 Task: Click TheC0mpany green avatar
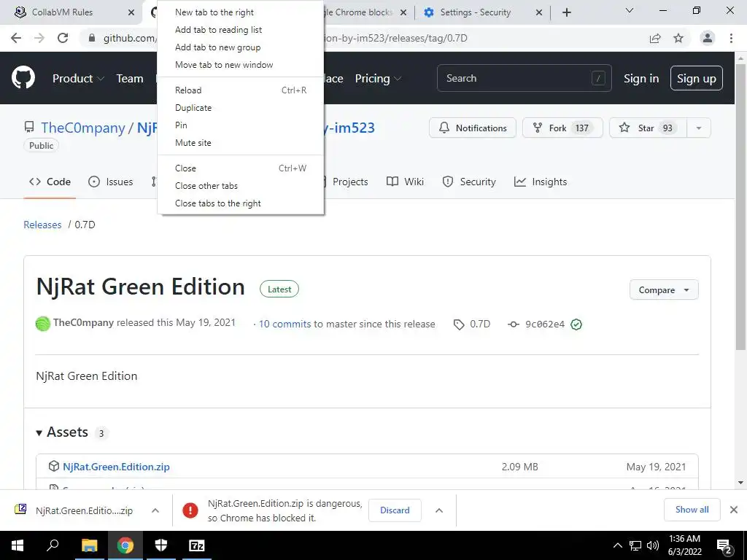coord(43,324)
